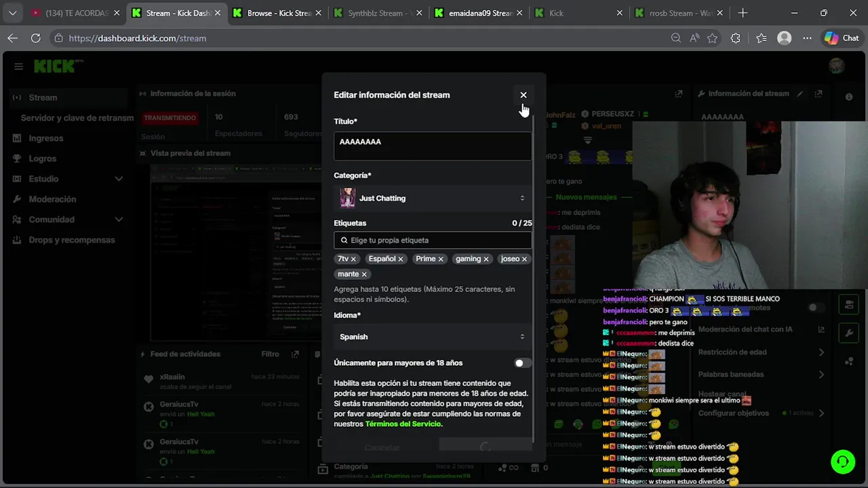Open the favorites list icon in toolbar

pos(761,38)
